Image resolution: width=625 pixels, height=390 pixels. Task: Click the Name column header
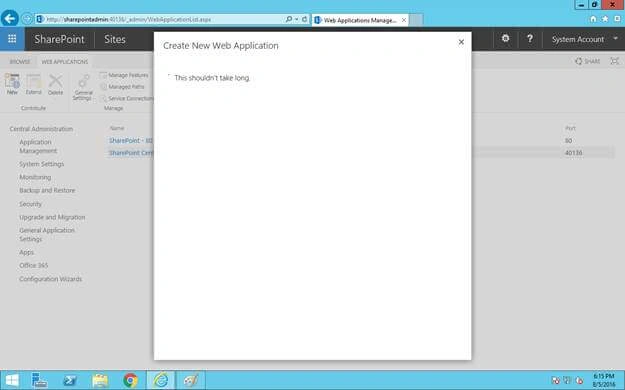117,128
